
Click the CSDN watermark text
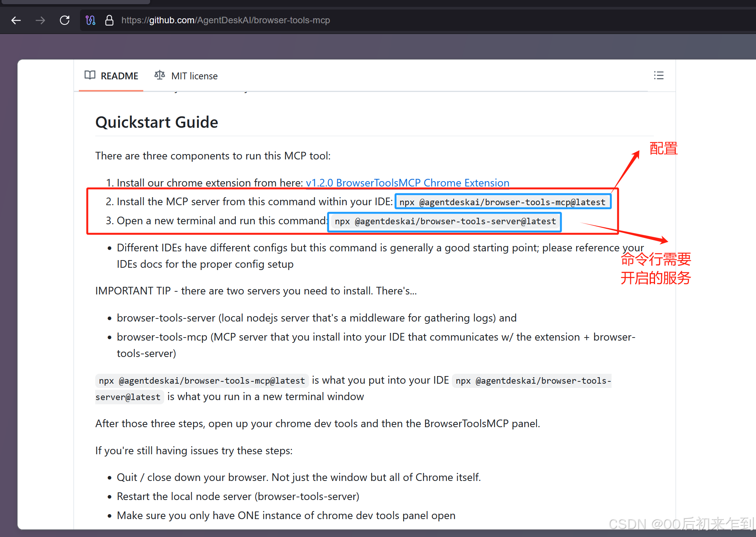point(681,524)
